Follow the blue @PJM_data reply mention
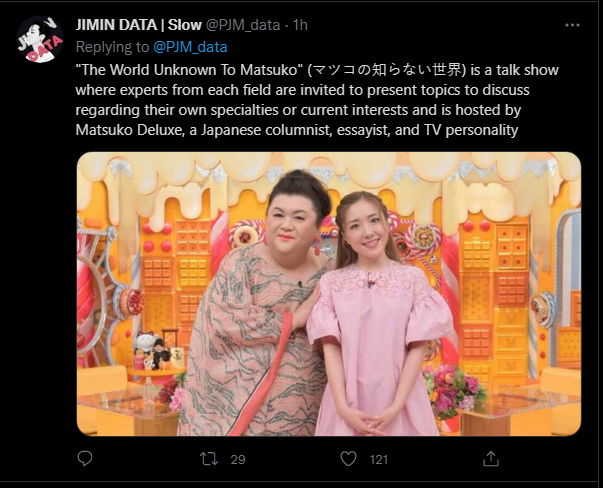Image resolution: width=603 pixels, height=488 pixels. coord(190,47)
